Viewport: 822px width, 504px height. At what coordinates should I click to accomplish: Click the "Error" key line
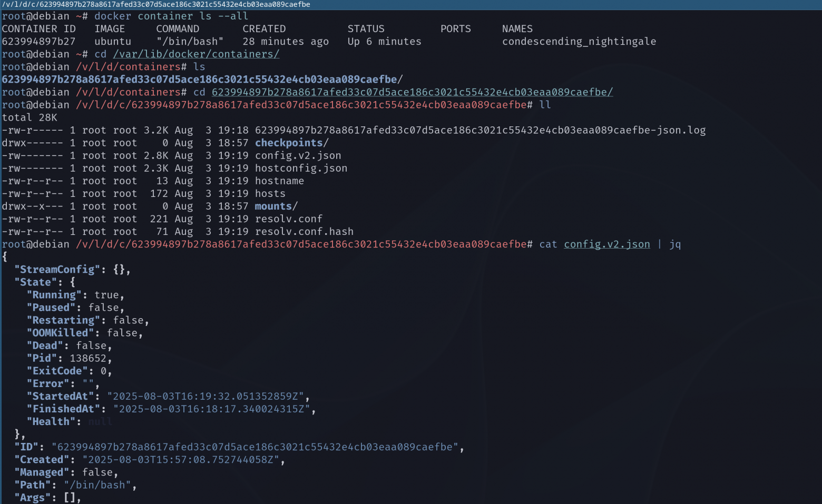[x=63, y=383]
